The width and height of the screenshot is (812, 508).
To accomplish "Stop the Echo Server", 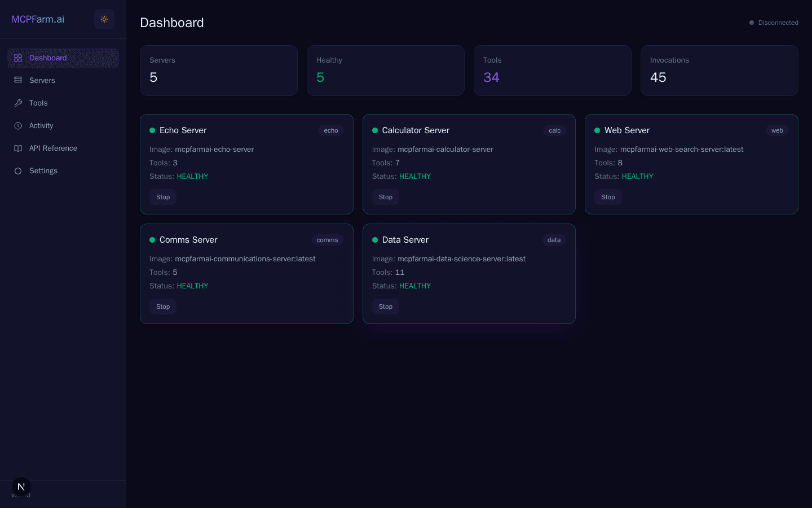I will coord(163,197).
